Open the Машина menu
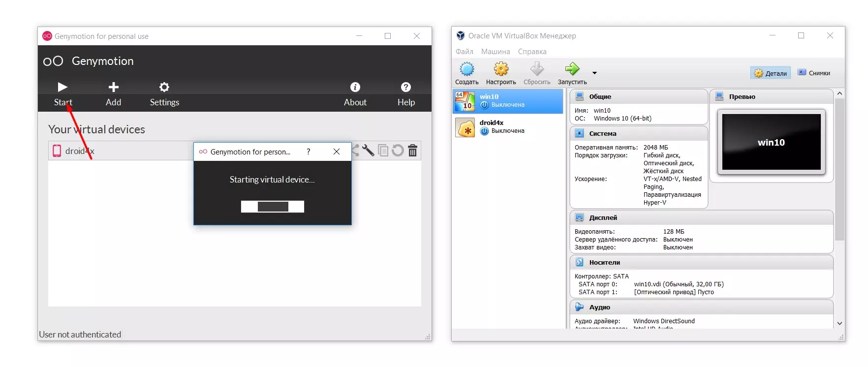The height and width of the screenshot is (367, 868). pyautogui.click(x=495, y=52)
